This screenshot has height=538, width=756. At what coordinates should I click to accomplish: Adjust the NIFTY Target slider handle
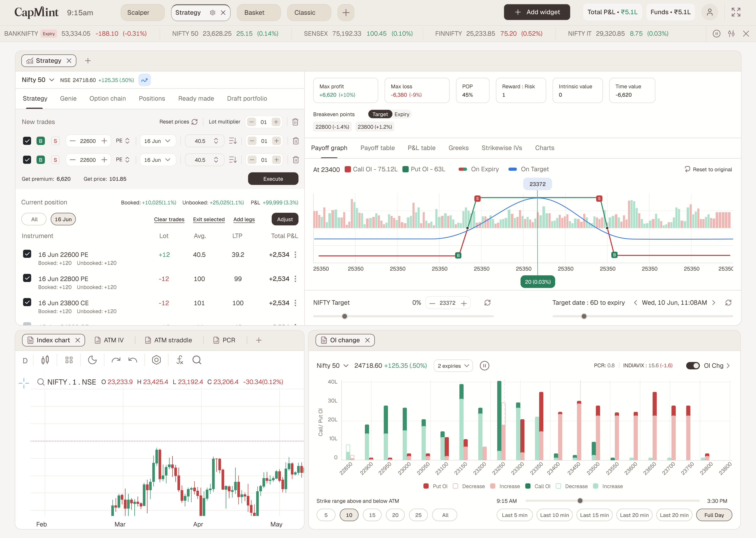[x=345, y=316]
